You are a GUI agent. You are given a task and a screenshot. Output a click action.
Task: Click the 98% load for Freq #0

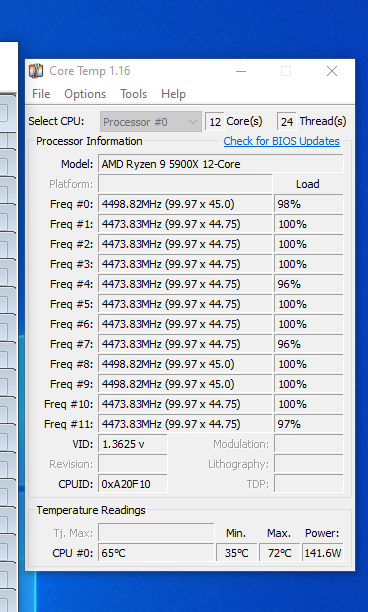click(x=309, y=204)
